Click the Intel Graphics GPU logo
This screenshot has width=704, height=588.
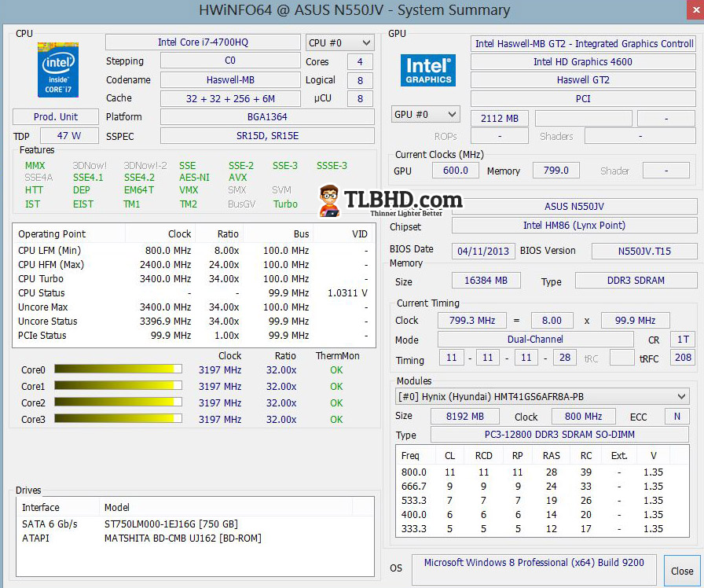(428, 71)
